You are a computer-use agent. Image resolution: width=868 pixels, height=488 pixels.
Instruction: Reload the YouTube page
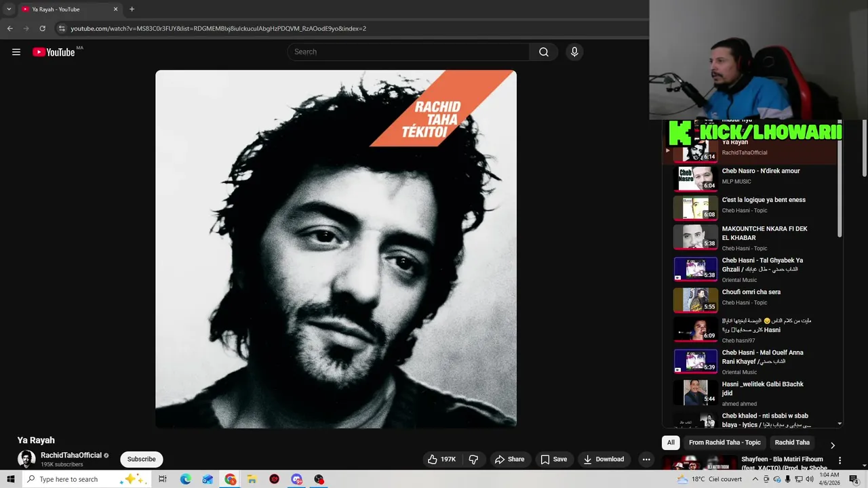(x=42, y=28)
